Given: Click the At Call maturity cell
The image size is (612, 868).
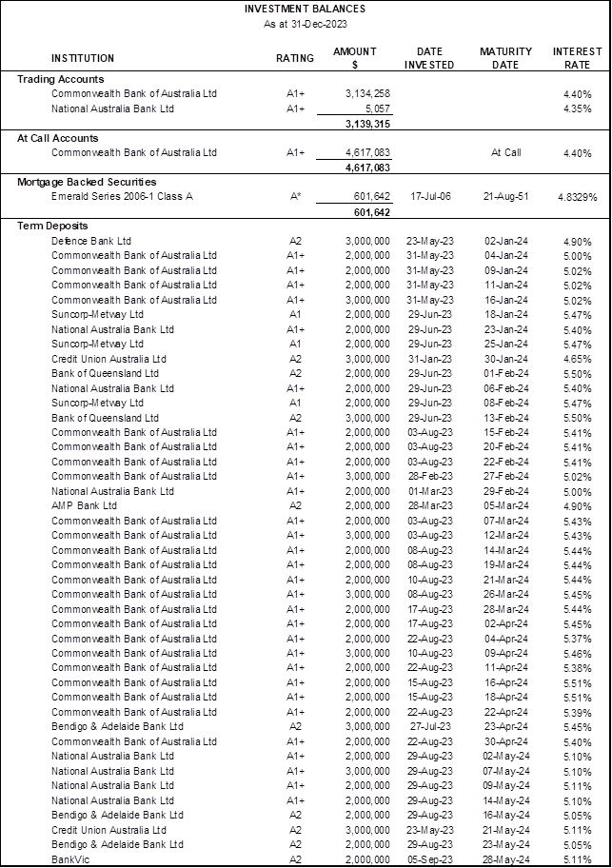Looking at the screenshot, I should (x=505, y=153).
